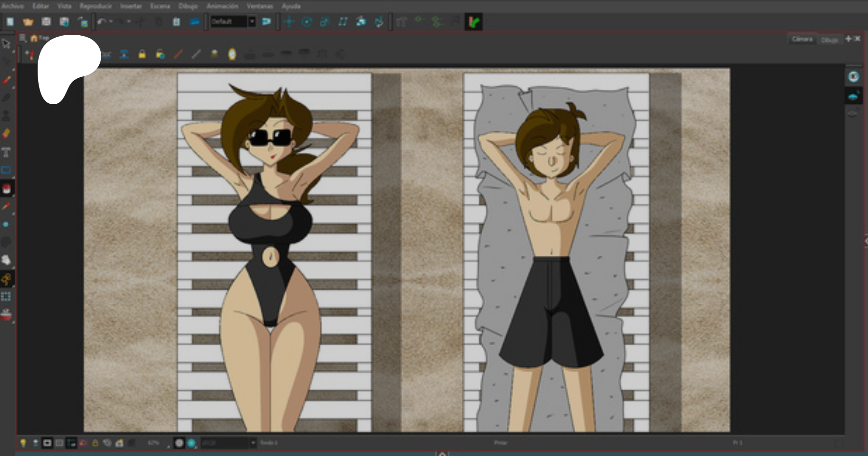Toggle the padlock icon in bottom bar
The image size is (868, 456).
point(95,442)
